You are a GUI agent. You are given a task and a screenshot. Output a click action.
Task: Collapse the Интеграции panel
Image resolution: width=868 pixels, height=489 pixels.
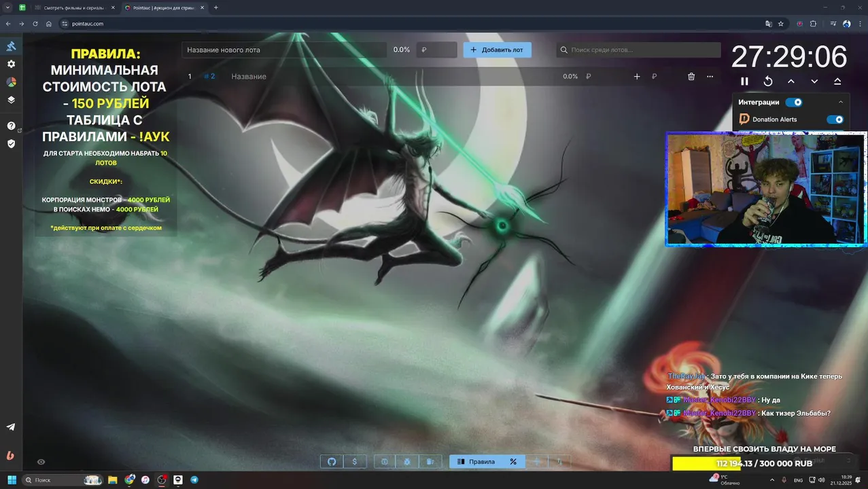coord(841,102)
